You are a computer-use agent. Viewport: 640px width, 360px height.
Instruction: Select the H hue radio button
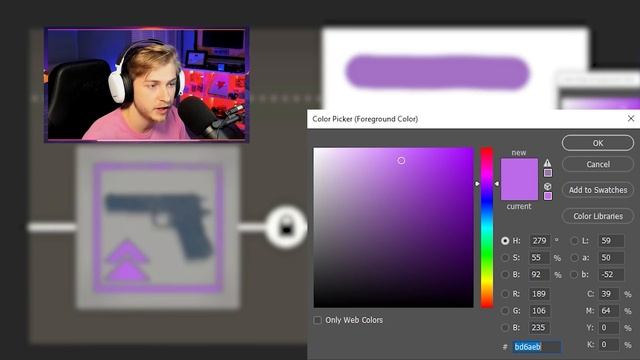coord(505,241)
